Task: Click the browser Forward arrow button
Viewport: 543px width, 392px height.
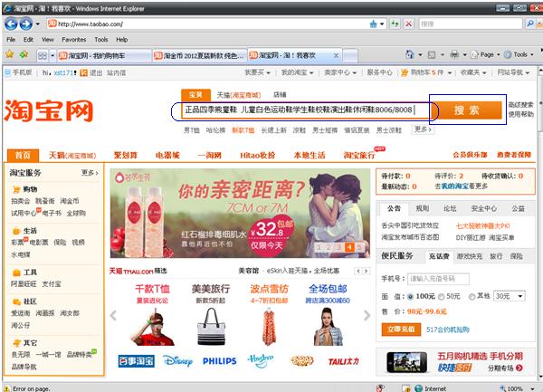Action: pos(26,24)
